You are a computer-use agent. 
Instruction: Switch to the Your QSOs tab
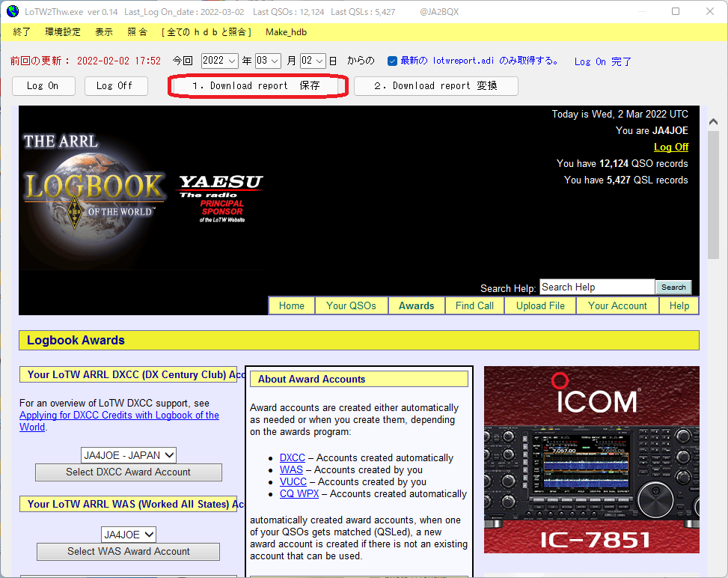(351, 305)
